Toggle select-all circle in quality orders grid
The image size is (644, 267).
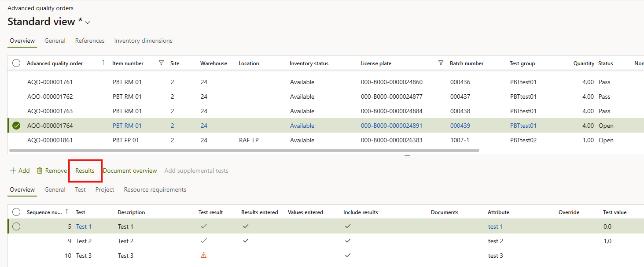click(x=16, y=63)
